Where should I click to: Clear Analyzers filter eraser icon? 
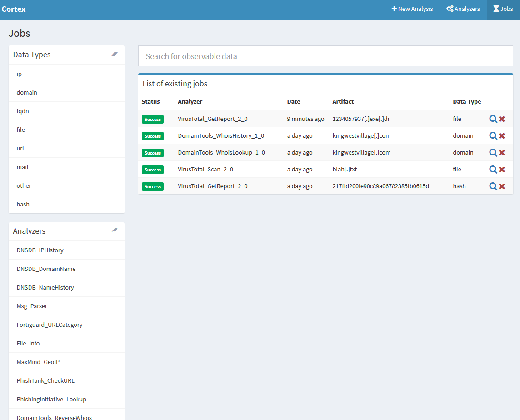click(x=115, y=230)
